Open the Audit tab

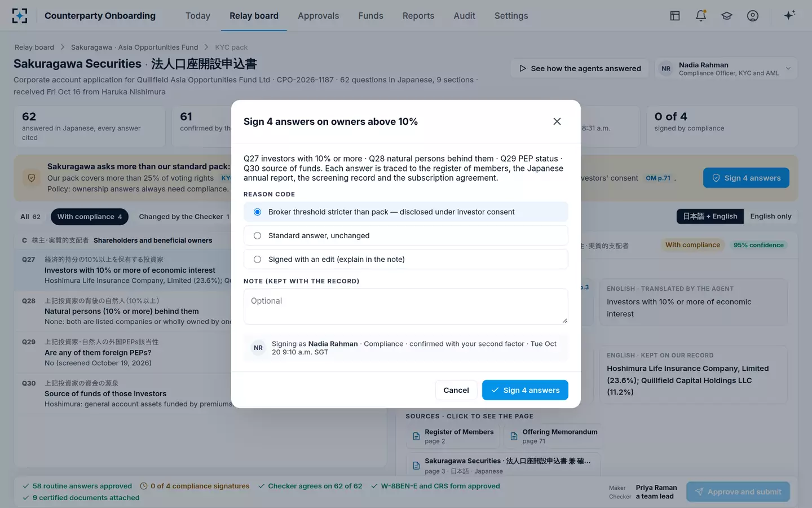tap(465, 16)
